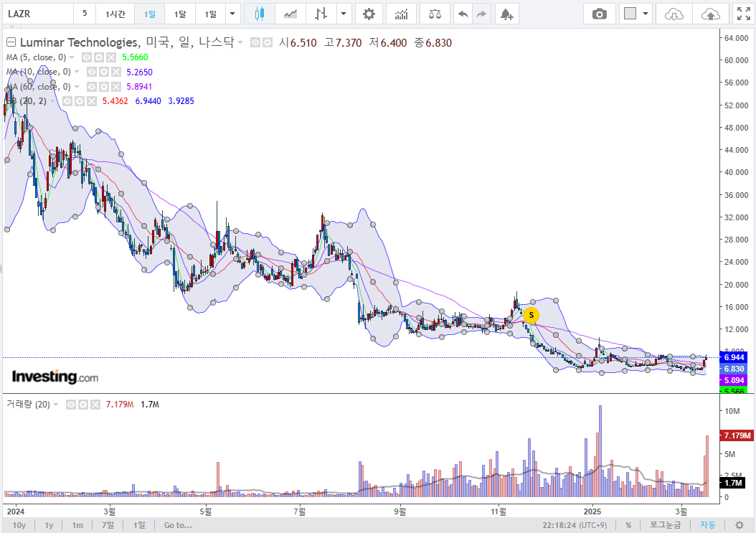Set range to 1y
Viewport: 756px width, 533px height.
click(49, 525)
